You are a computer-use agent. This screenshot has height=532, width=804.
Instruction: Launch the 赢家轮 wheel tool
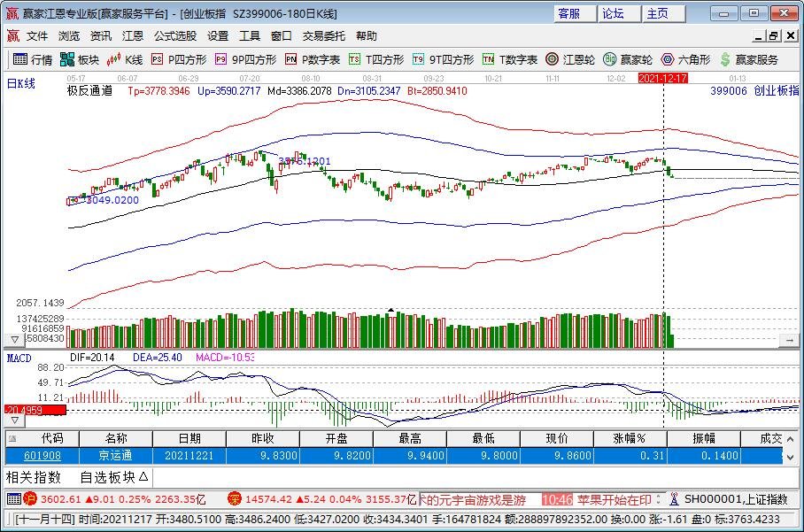[x=628, y=59]
